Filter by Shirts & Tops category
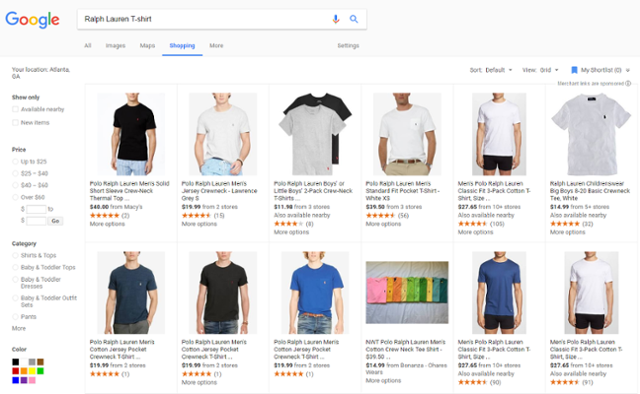 click(16, 256)
